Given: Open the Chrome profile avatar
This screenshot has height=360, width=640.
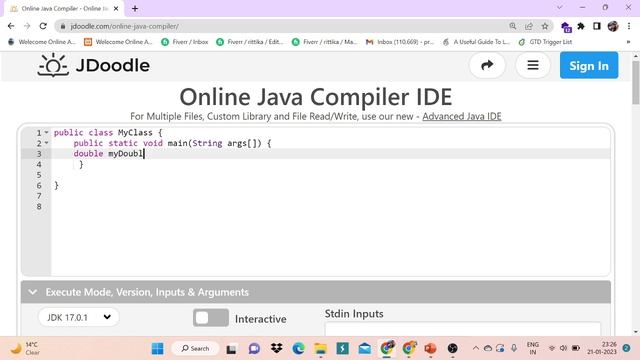Looking at the screenshot, I should click(x=613, y=26).
